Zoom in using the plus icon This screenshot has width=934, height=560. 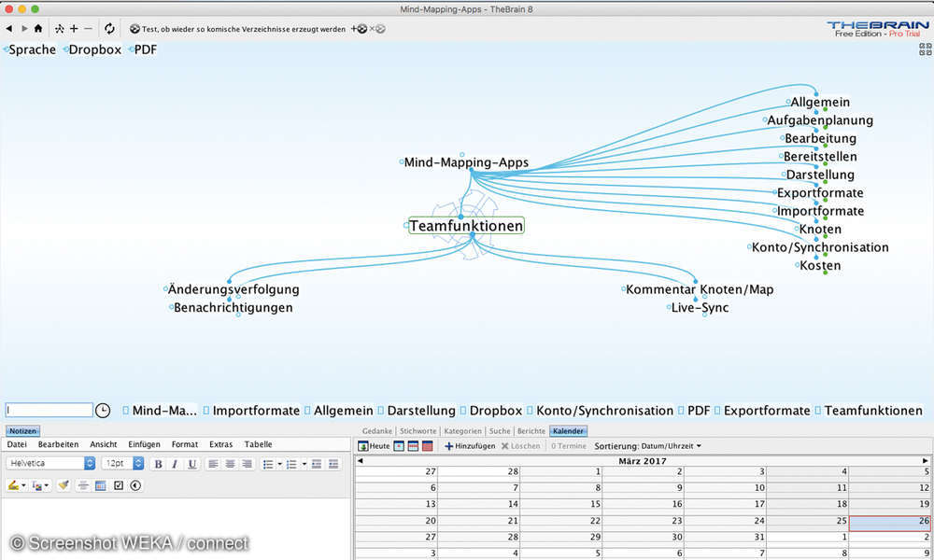coord(74,29)
